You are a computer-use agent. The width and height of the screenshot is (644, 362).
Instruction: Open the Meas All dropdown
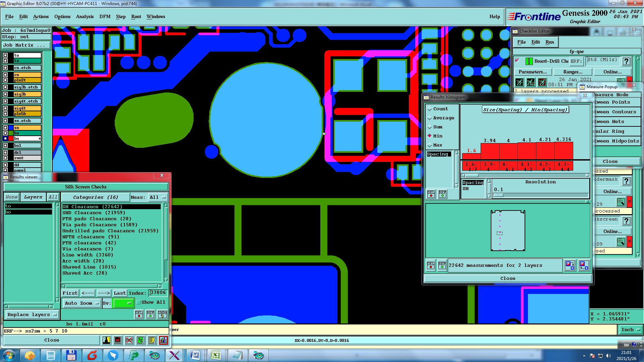158,197
